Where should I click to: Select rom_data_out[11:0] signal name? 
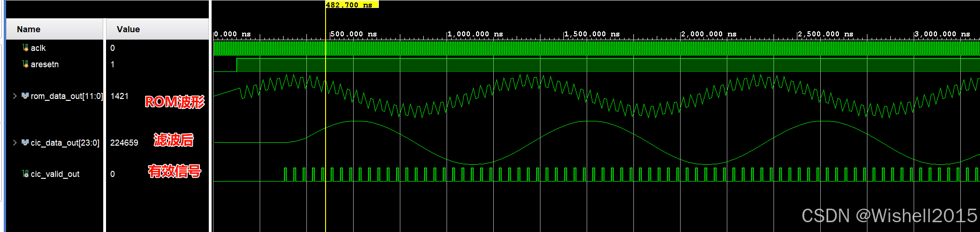tap(66, 96)
